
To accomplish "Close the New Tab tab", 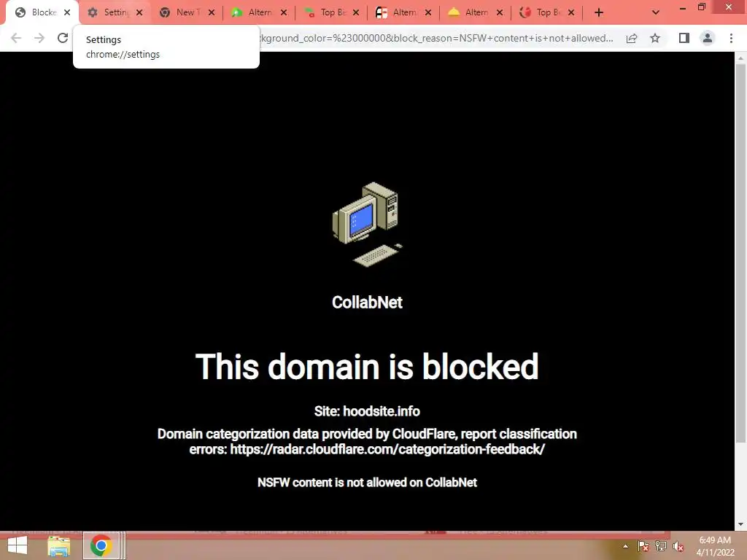I will coord(212,13).
